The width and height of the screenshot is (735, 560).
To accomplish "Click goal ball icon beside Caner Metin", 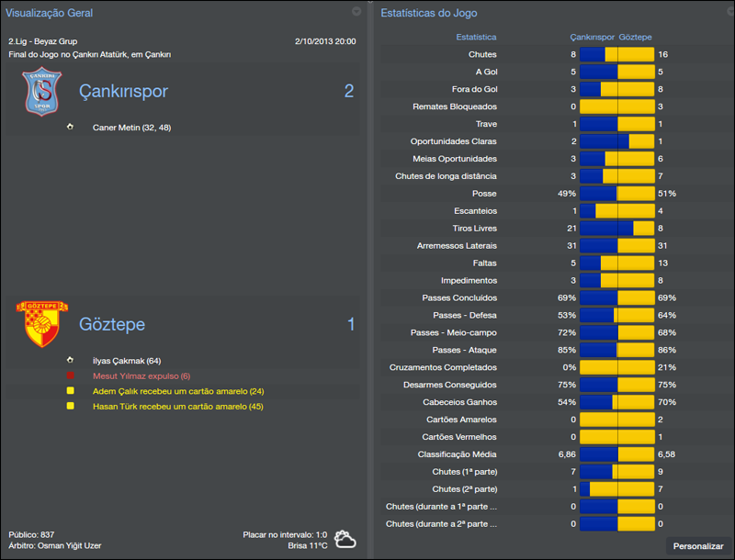I will point(71,127).
